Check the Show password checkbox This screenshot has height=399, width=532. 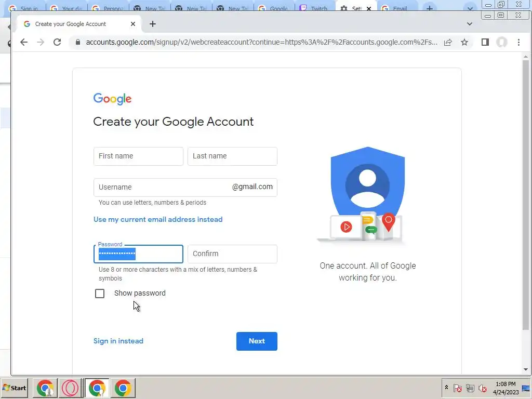click(x=100, y=294)
